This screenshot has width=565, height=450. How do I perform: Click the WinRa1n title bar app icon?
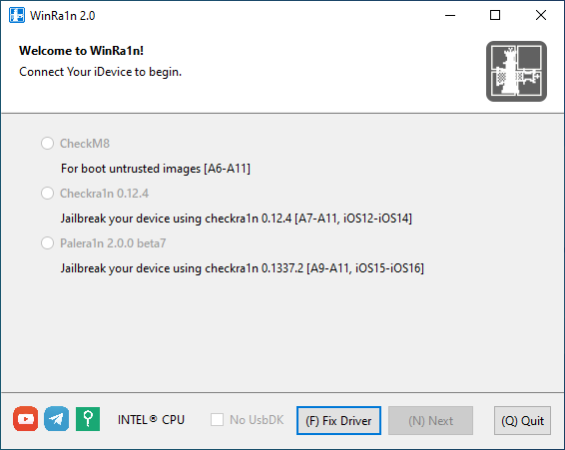coord(17,15)
